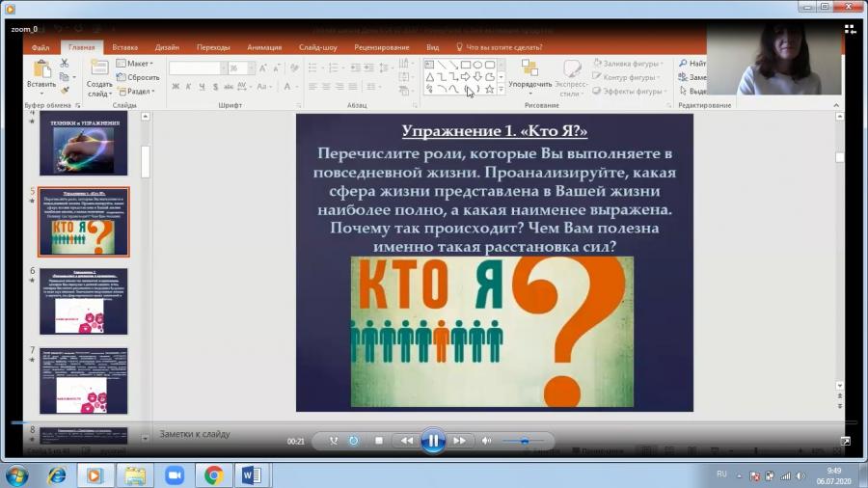Pause playback with the blue pause button

click(433, 441)
